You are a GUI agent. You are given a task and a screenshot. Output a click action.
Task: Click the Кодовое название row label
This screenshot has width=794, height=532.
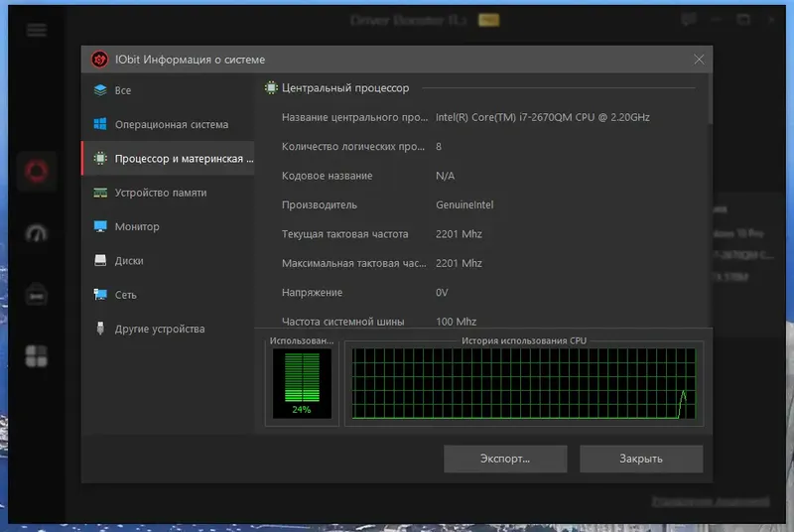[328, 176]
